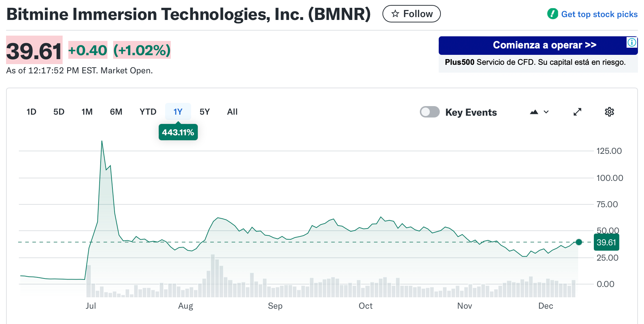
Task: Switch chart to 6M range
Action: 116,112
